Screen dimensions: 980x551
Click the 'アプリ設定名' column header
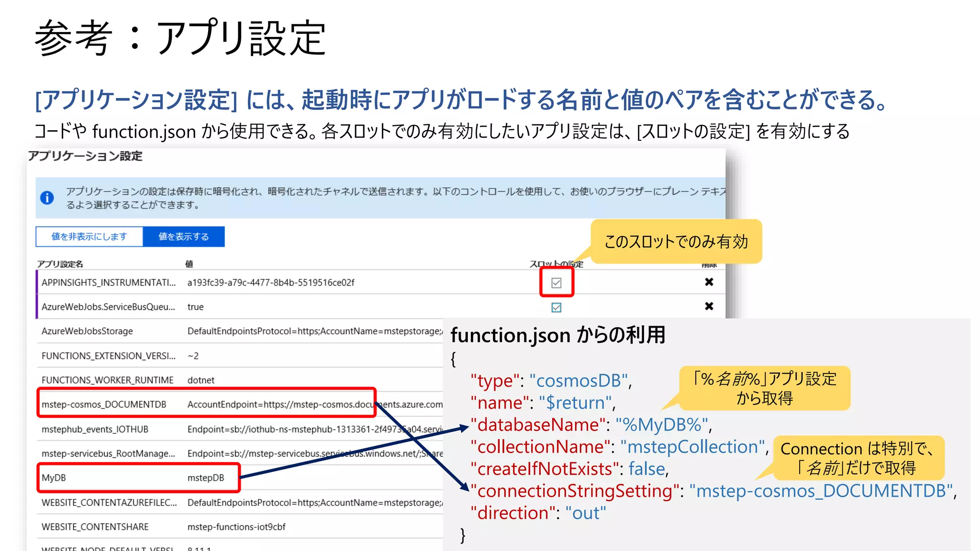tap(60, 264)
